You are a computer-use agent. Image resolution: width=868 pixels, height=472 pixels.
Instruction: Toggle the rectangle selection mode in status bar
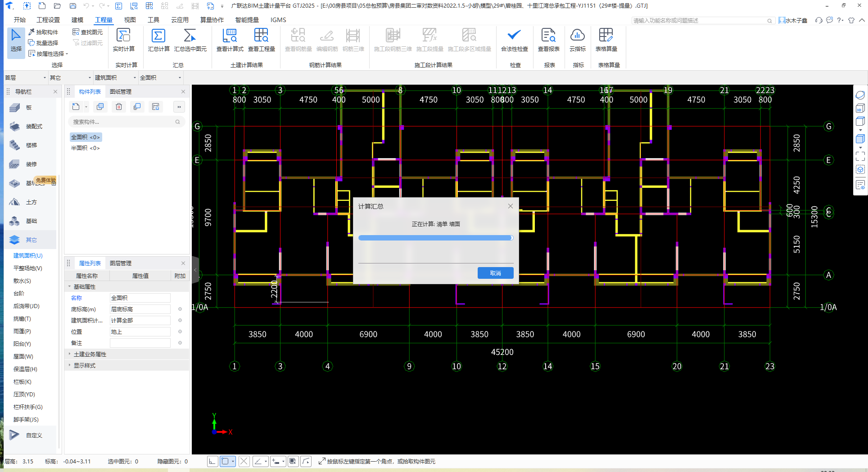click(x=226, y=461)
